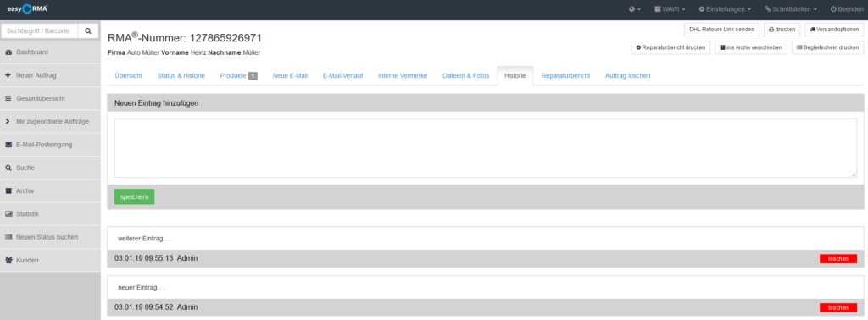Open the Interne Vermerke tab

(403, 75)
